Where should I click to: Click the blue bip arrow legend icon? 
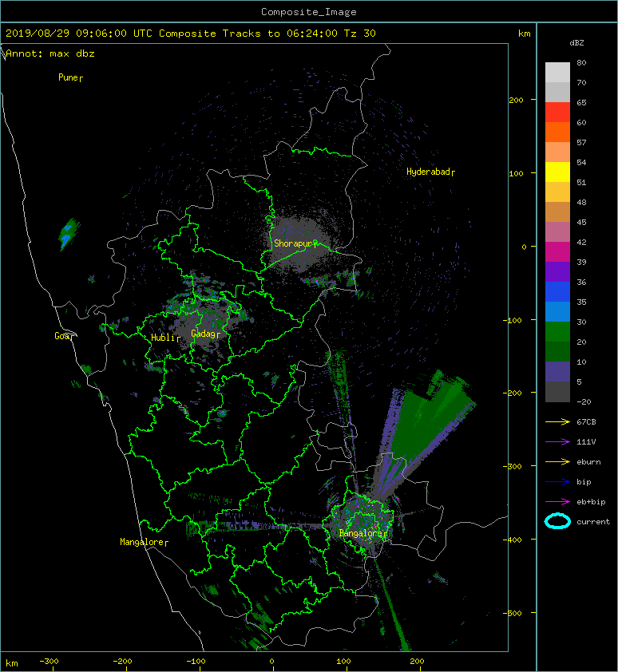(557, 482)
